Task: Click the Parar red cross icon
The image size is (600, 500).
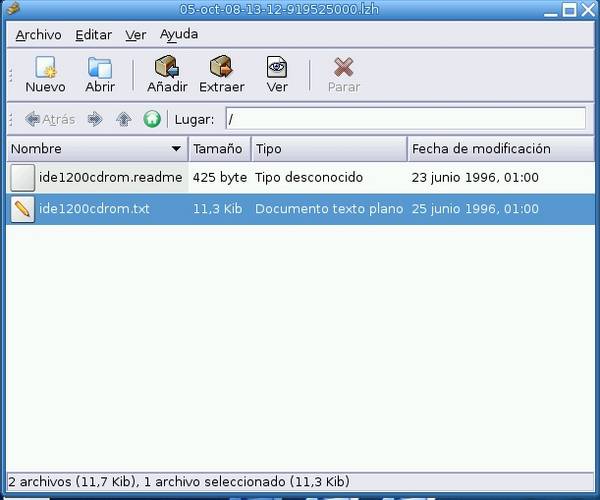Action: pyautogui.click(x=343, y=67)
